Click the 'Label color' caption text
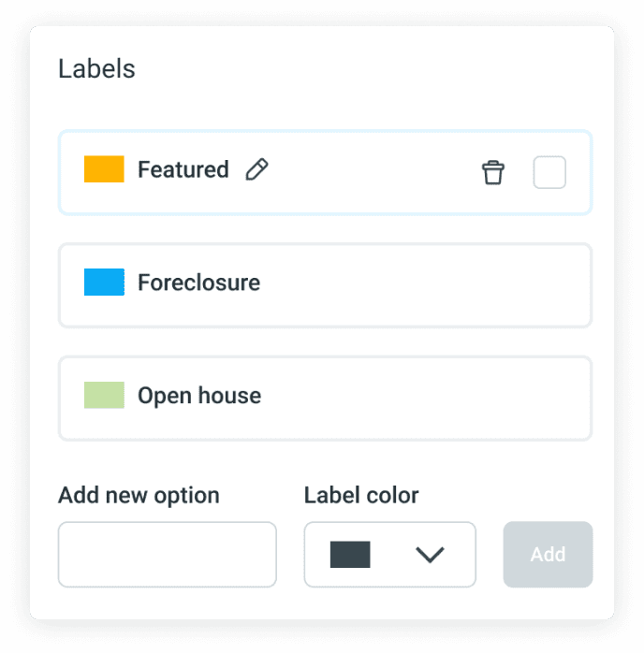644x653 pixels. click(361, 495)
